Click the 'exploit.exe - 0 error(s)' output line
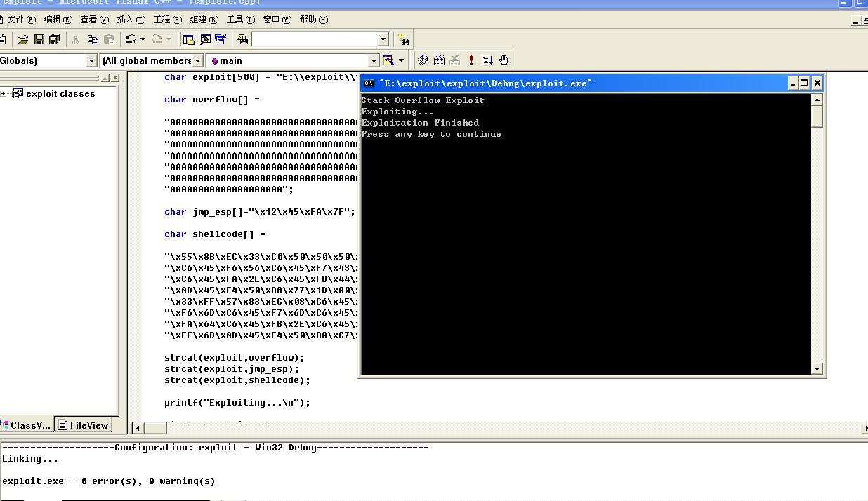Screen dimensions: 868x501 pos(109,481)
